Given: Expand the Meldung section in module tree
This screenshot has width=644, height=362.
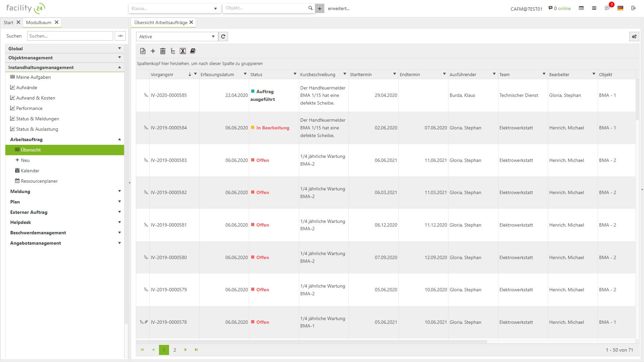Looking at the screenshot, I should click(x=119, y=191).
